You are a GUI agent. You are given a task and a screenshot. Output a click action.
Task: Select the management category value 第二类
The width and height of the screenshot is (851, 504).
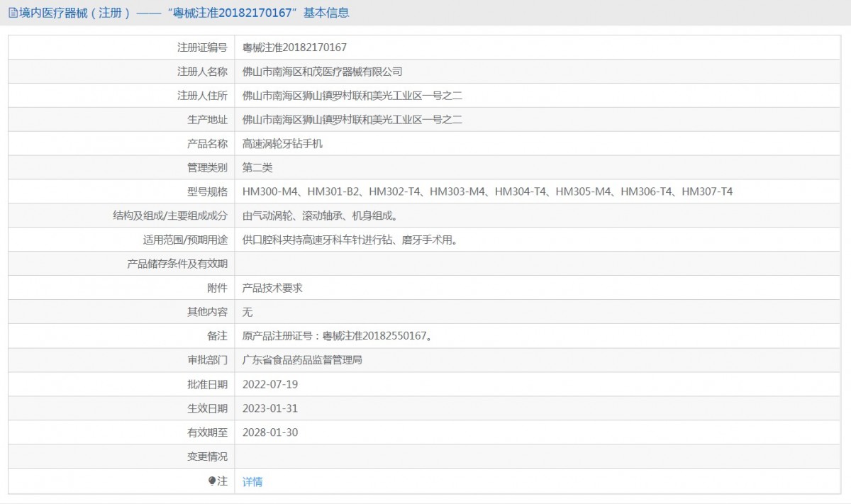[257, 168]
